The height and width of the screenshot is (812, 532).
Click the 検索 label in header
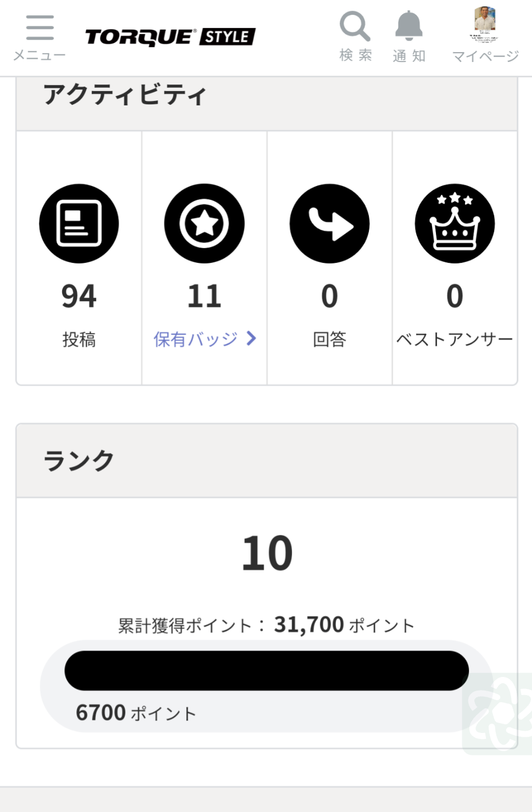(355, 55)
